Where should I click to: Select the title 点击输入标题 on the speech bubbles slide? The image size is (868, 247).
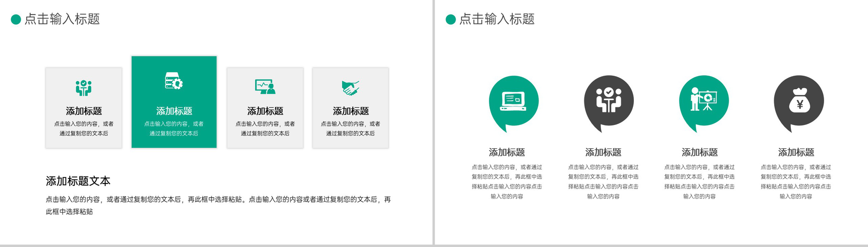(x=497, y=19)
